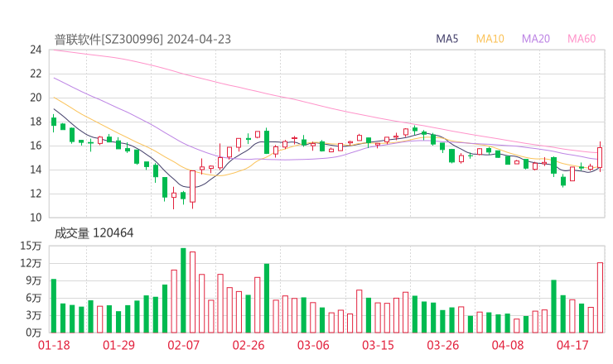Click the 01-29 date label

click(118, 345)
